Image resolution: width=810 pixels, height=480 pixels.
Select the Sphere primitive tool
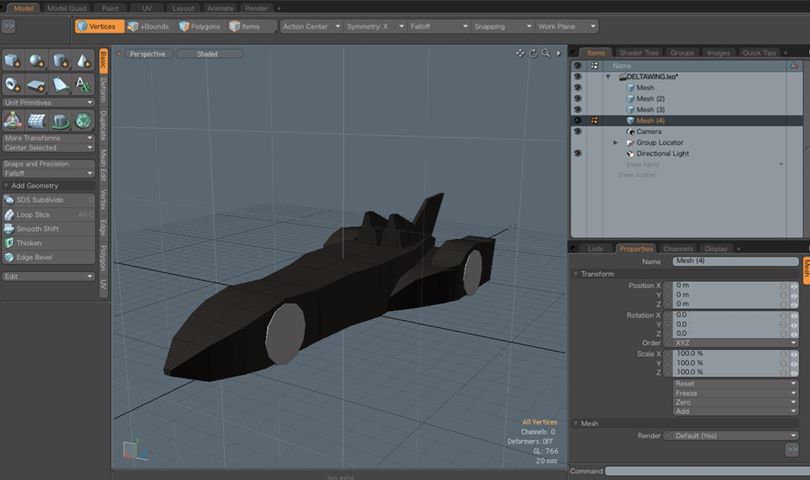pos(36,61)
